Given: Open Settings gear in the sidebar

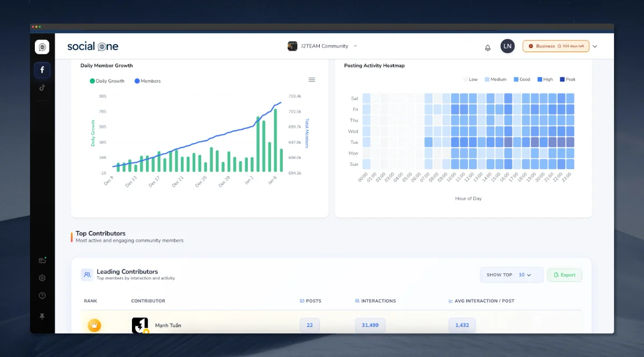Looking at the screenshot, I should [x=42, y=278].
